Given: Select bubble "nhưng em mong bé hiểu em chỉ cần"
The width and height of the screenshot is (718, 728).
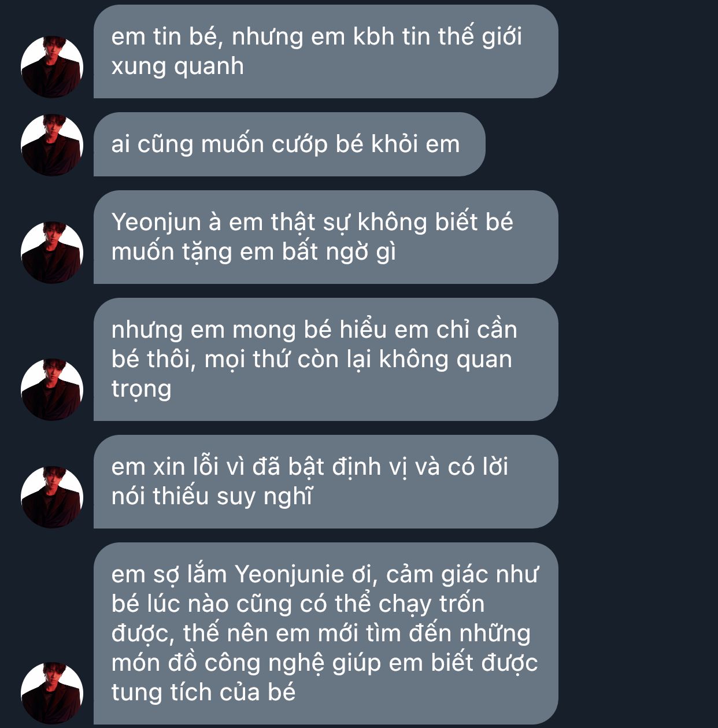Looking at the screenshot, I should pyautogui.click(x=325, y=360).
